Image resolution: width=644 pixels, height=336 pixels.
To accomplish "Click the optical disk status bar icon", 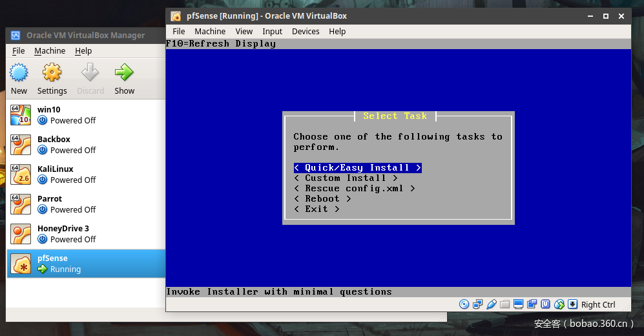I will point(464,304).
